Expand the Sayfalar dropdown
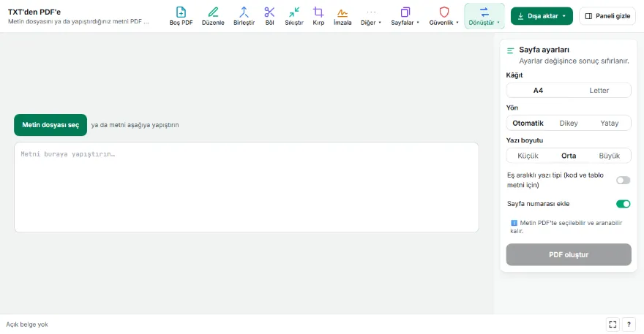 pos(405,16)
